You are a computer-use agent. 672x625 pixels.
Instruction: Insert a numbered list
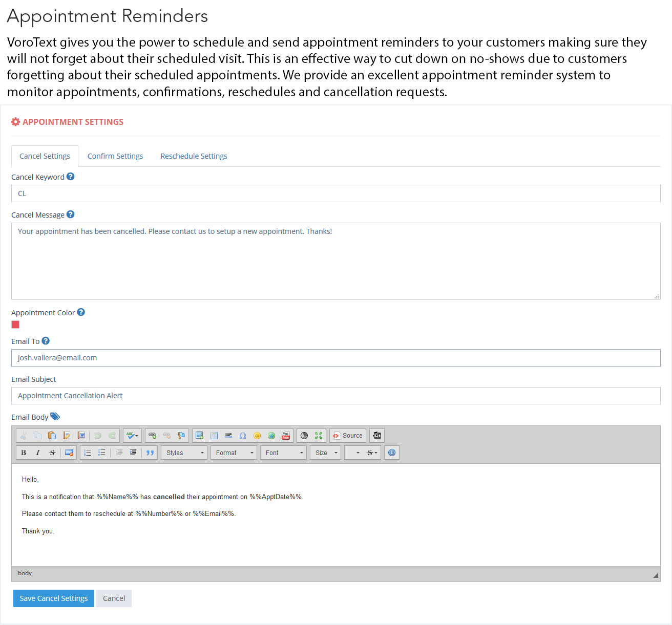(x=88, y=453)
